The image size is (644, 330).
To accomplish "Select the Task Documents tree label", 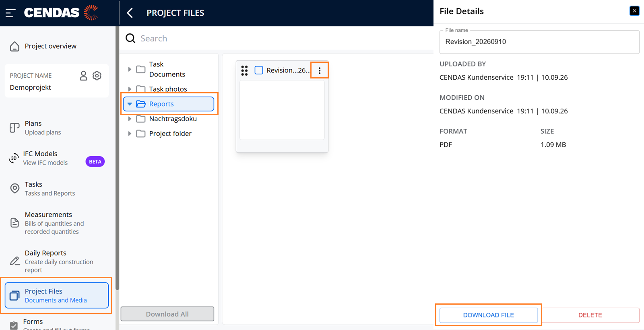I will pos(167,69).
